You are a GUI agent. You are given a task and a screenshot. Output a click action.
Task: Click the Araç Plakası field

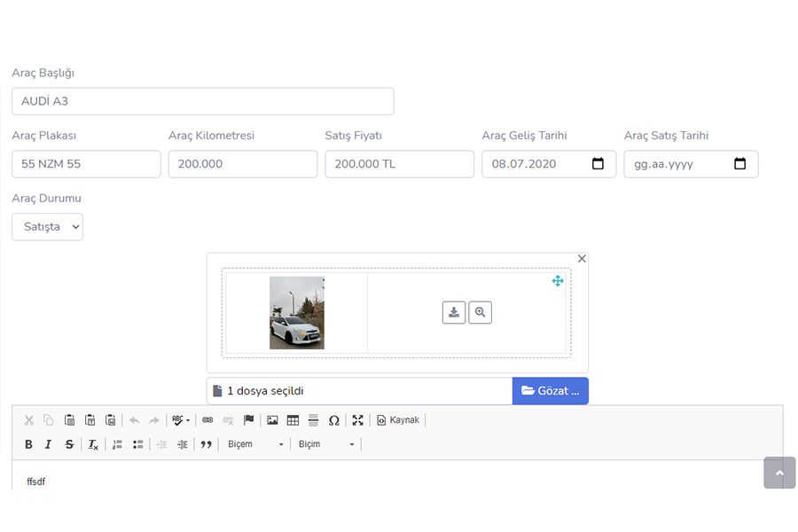coord(86,164)
